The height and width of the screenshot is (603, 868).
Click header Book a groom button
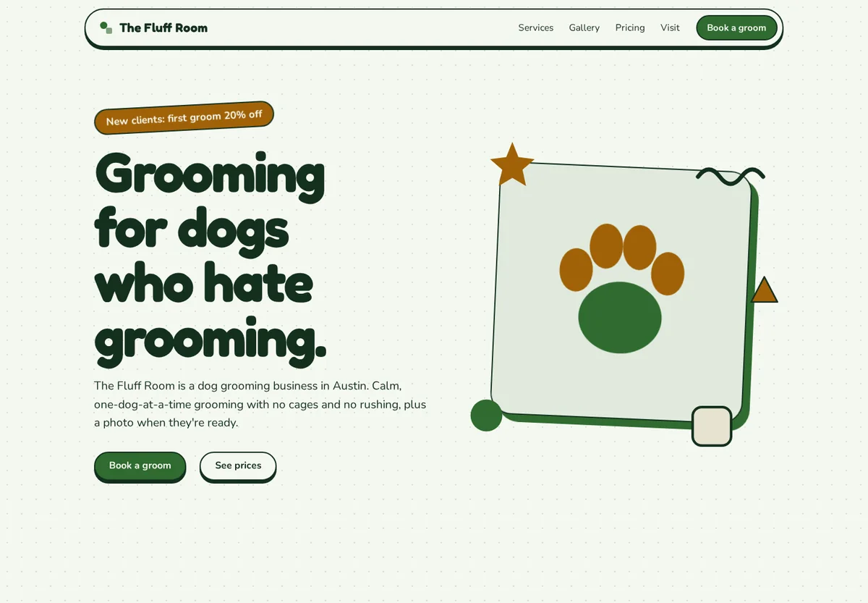[x=736, y=28]
